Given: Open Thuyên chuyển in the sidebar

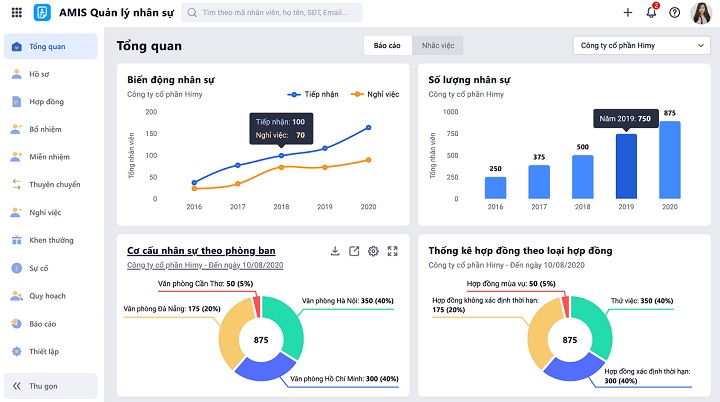Looking at the screenshot, I should 51,184.
